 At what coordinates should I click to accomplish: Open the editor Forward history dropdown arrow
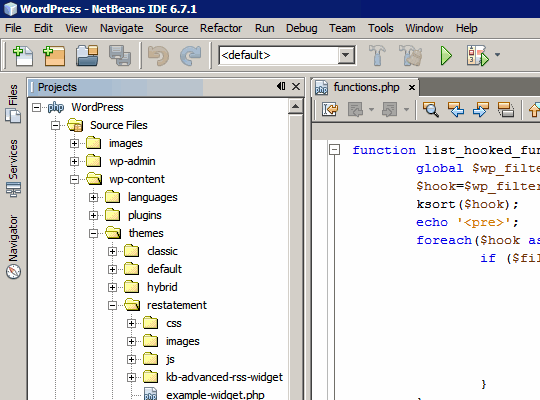[x=406, y=110]
